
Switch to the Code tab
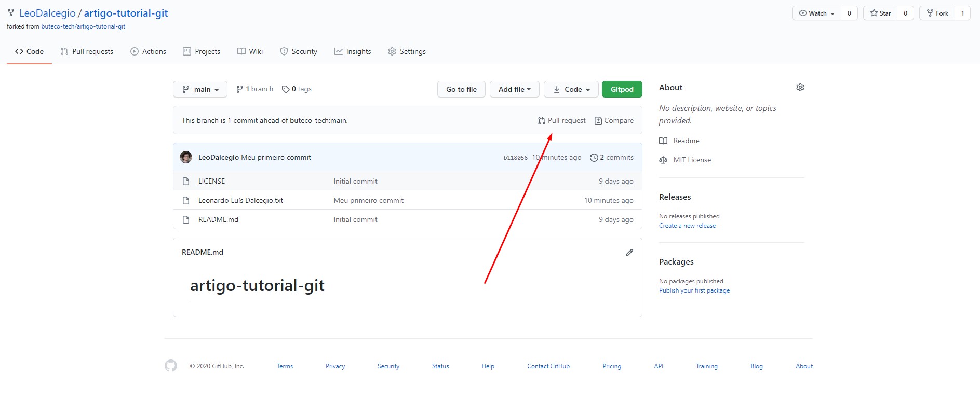tap(29, 51)
